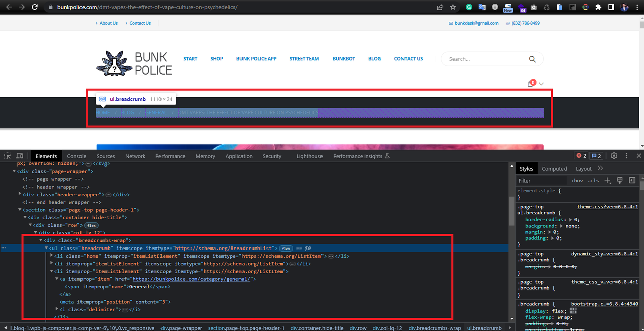Click the browser back arrow
Image resolution: width=644 pixels, height=331 pixels.
coord(9,7)
